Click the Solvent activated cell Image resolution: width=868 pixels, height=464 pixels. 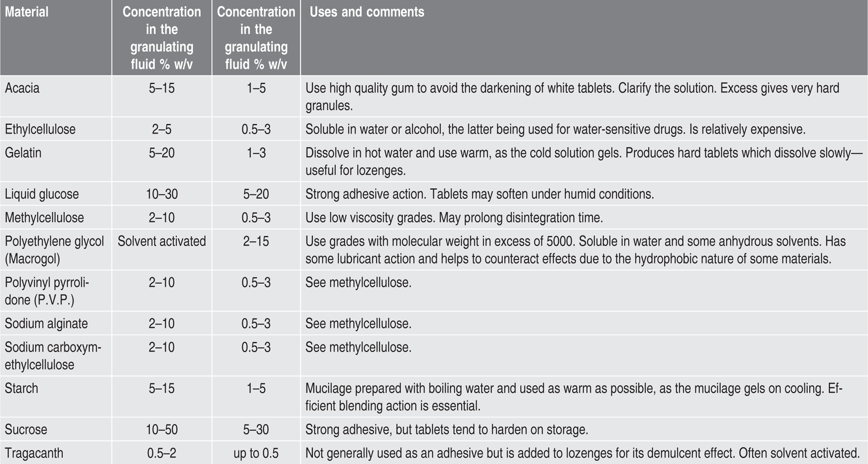pos(162,241)
